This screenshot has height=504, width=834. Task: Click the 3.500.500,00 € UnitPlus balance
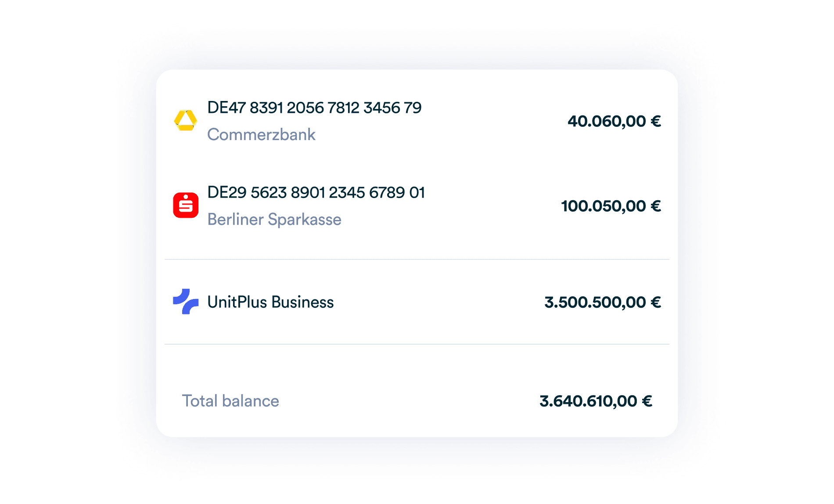click(603, 302)
